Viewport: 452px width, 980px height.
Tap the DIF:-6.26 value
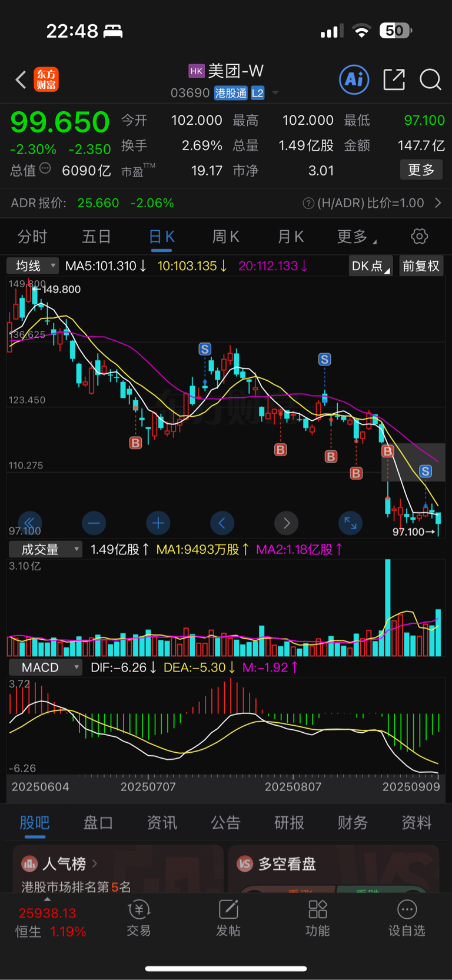click(124, 667)
